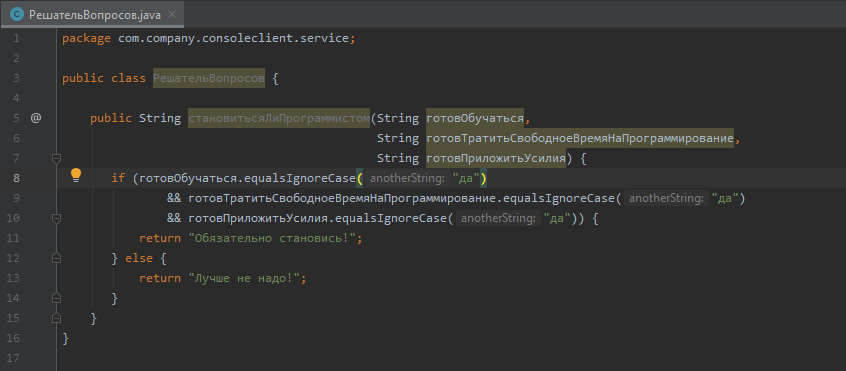Toggle the fold marker at line 15
Viewport: 846px width, 371px height.
pyautogui.click(x=56, y=318)
